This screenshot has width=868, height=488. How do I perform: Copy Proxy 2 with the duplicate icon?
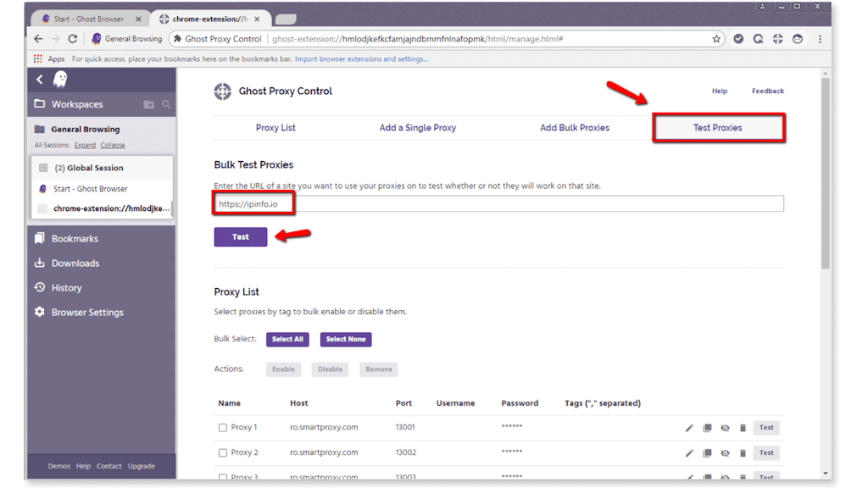[x=708, y=453]
